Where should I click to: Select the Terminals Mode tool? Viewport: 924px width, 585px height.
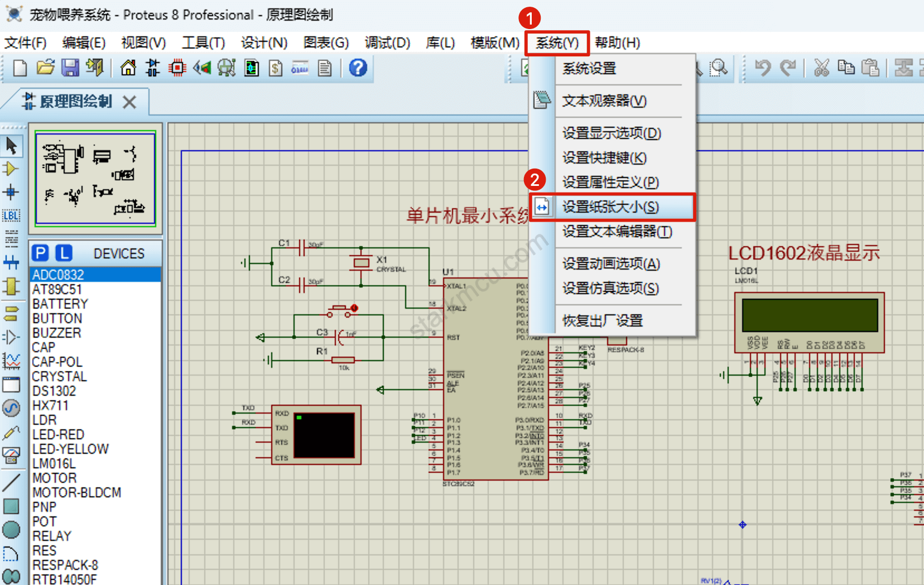tap(11, 314)
